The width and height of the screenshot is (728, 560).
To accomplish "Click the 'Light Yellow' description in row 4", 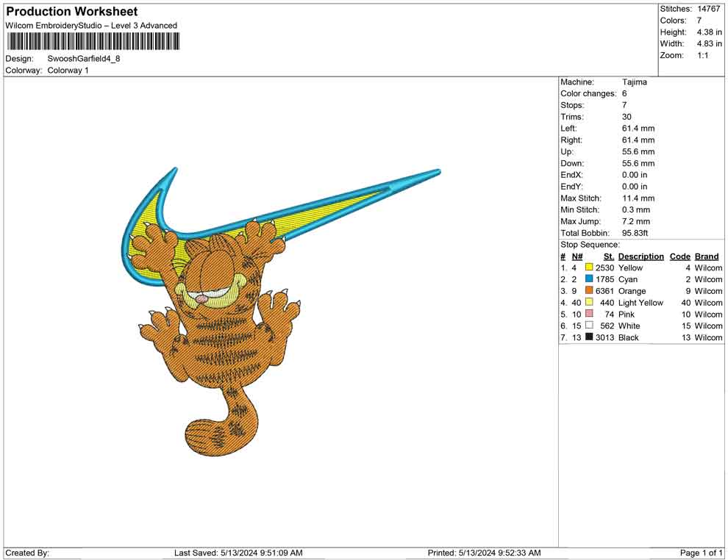I will point(640,303).
